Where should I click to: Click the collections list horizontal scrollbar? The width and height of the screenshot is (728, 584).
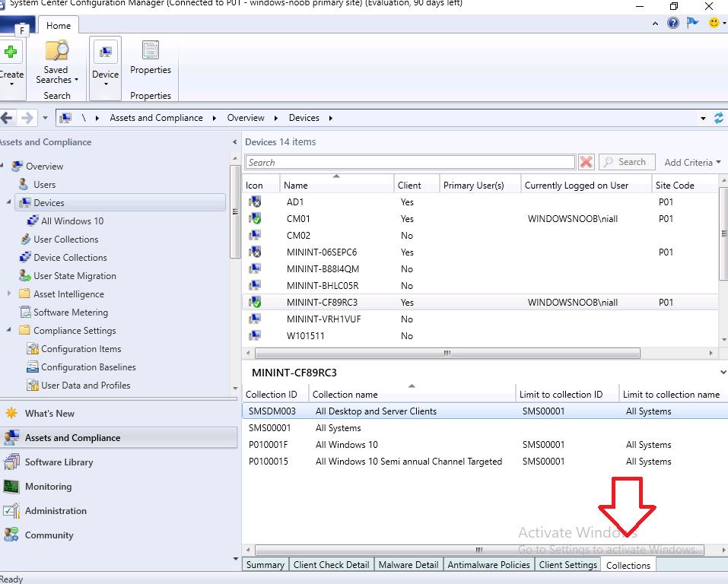(x=479, y=550)
